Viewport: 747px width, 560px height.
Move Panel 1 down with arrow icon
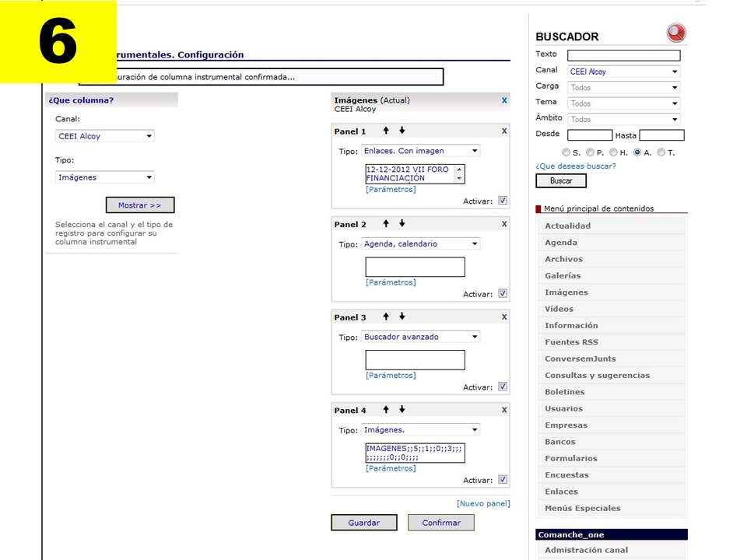[402, 131]
